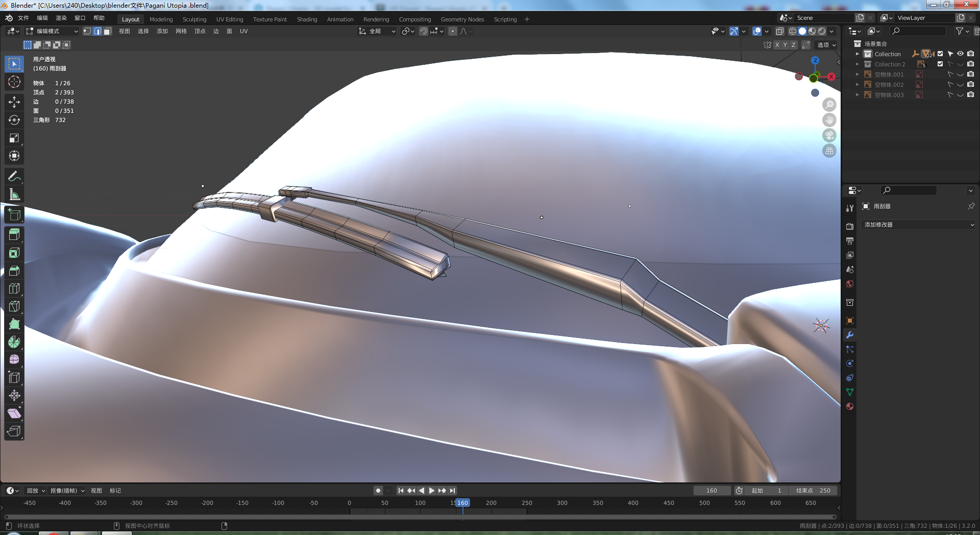The width and height of the screenshot is (980, 535).
Task: Select the Add Cube tool
Action: [14, 215]
